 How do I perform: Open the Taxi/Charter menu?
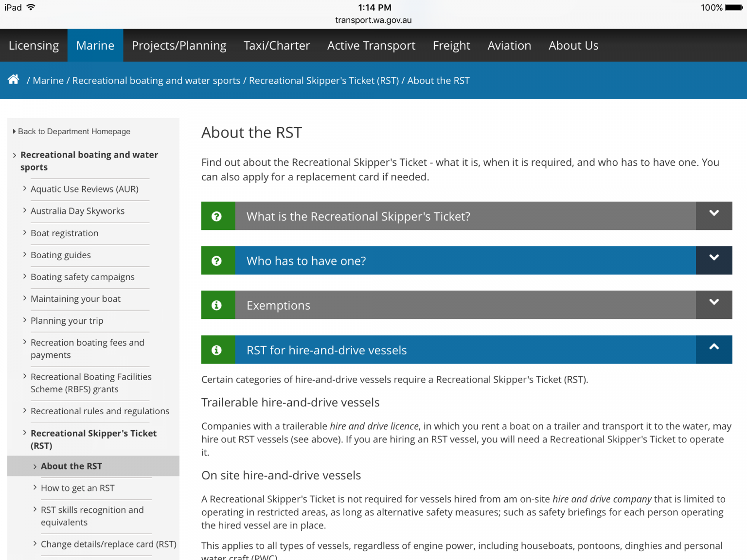[x=276, y=46]
